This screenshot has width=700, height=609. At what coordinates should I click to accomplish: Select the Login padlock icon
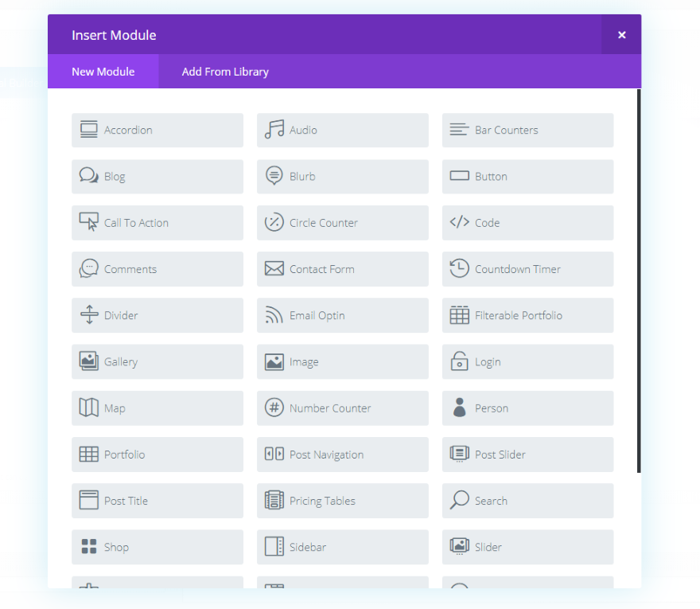click(459, 361)
